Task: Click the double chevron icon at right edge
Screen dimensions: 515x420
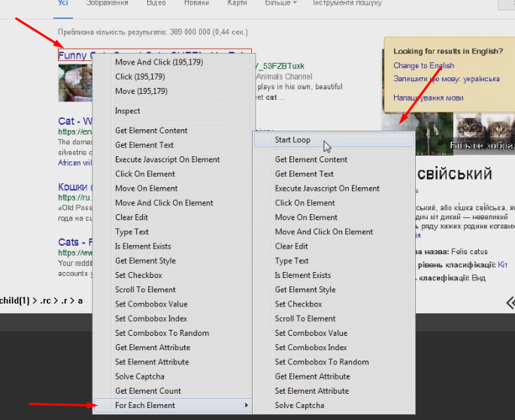Action: tap(510, 302)
